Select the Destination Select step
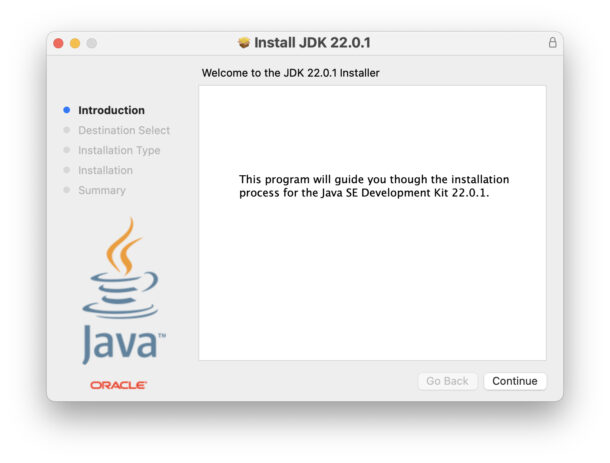 click(x=124, y=130)
